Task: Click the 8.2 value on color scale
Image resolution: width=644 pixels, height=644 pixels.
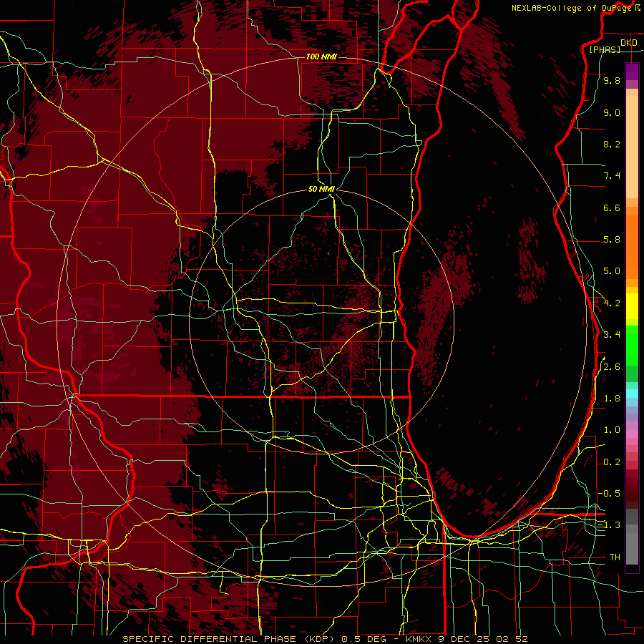Action: [x=612, y=144]
